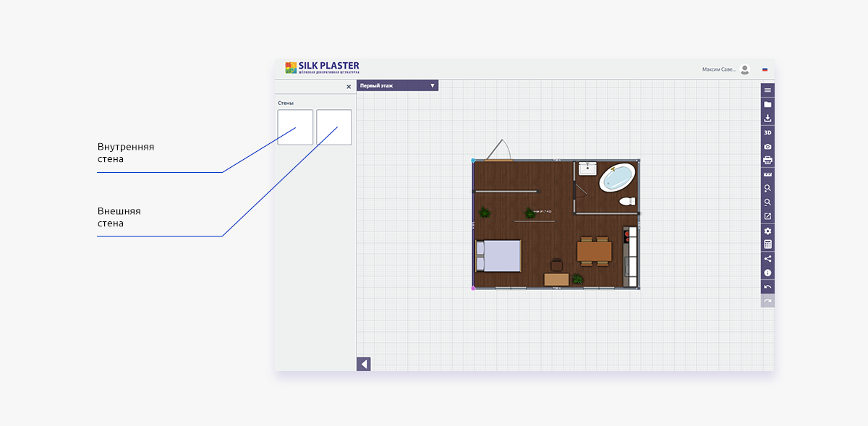Close the walls side panel
The image size is (868, 426).
(349, 87)
